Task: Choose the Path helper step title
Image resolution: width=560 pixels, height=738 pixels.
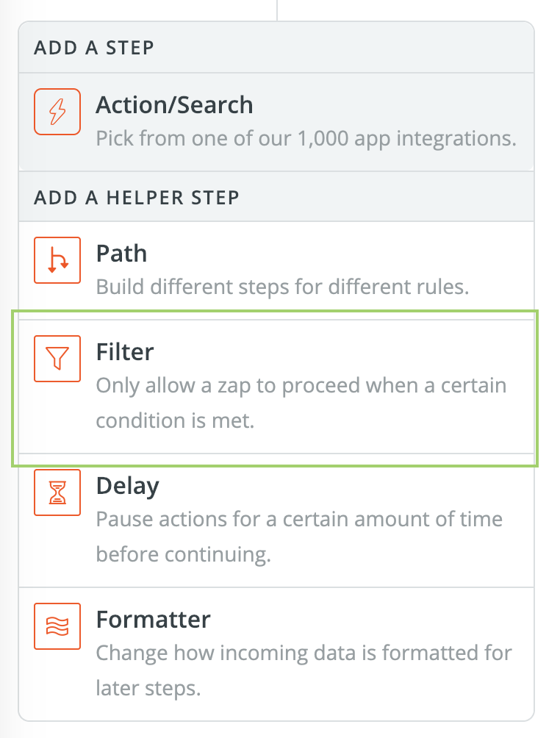Action: click(121, 254)
